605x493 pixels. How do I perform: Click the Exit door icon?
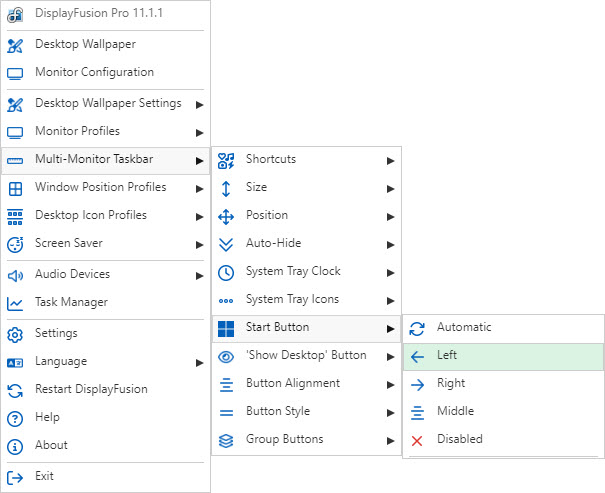click(x=15, y=478)
